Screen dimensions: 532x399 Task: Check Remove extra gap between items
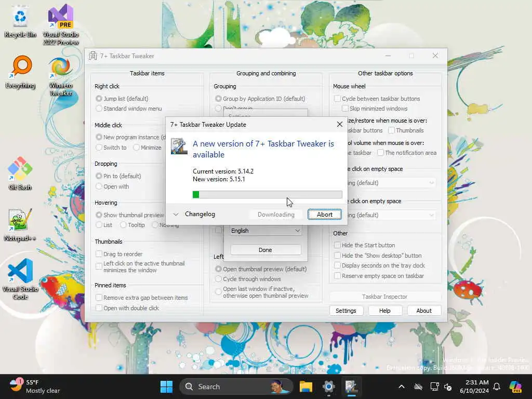point(99,298)
